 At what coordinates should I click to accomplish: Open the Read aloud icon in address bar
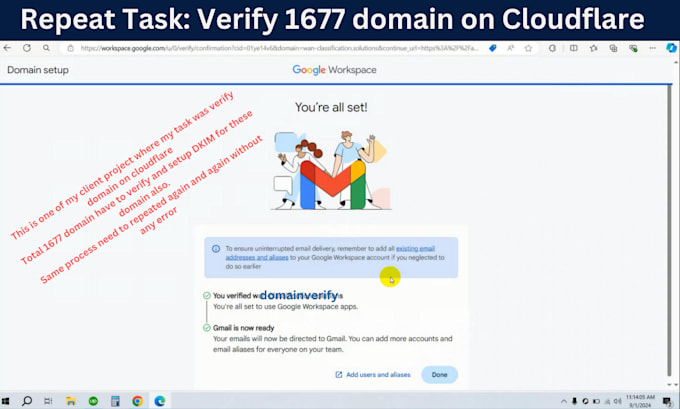point(510,48)
